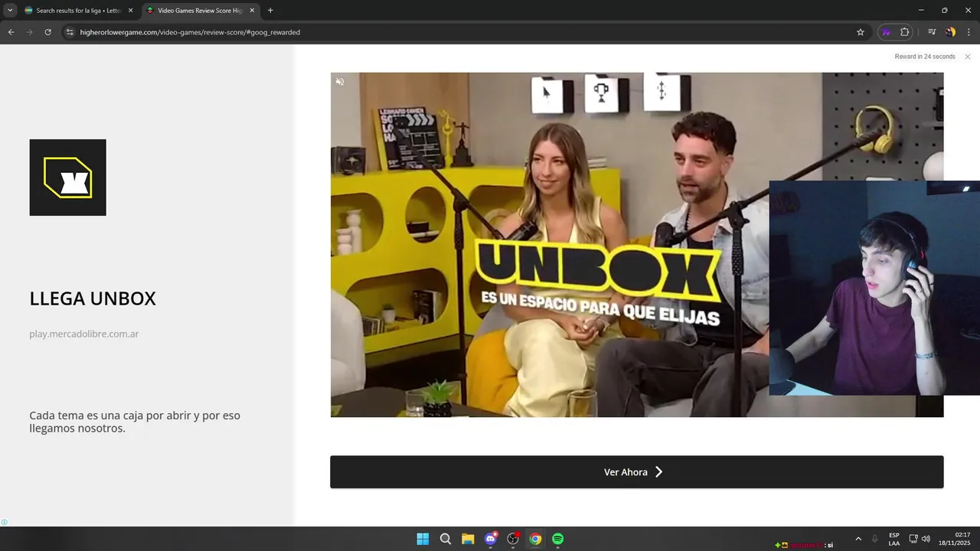Close the Search results for la liga tab

point(130,11)
